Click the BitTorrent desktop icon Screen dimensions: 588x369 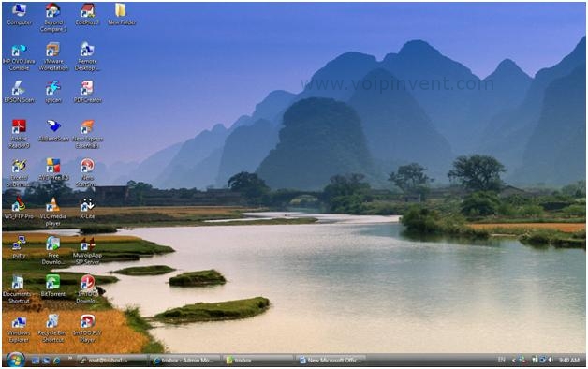tap(52, 287)
